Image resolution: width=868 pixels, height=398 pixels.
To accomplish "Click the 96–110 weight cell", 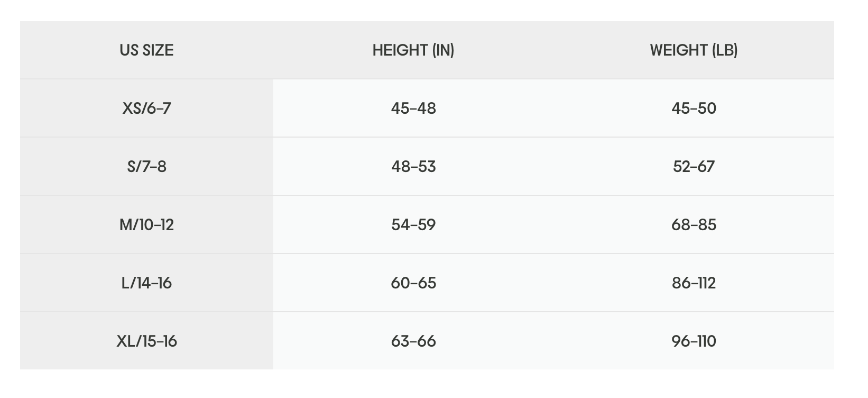I will [x=694, y=341].
